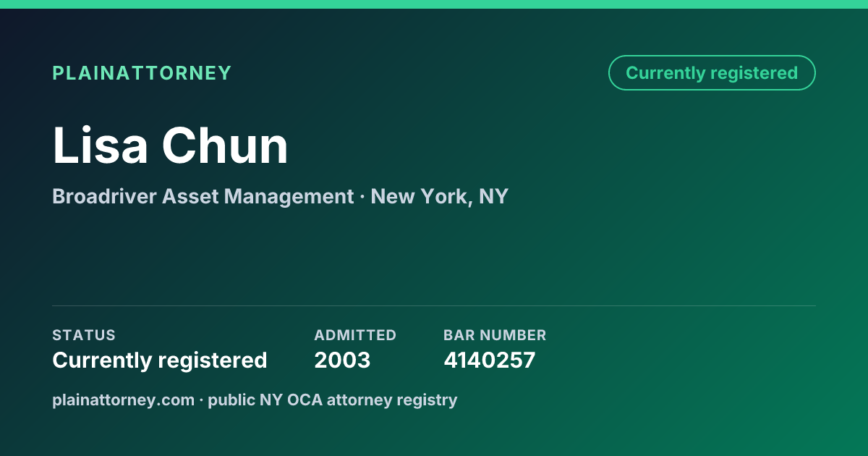The image size is (868, 456).
Task: Click the dot separator before New York
Action: pyautogui.click(x=362, y=197)
